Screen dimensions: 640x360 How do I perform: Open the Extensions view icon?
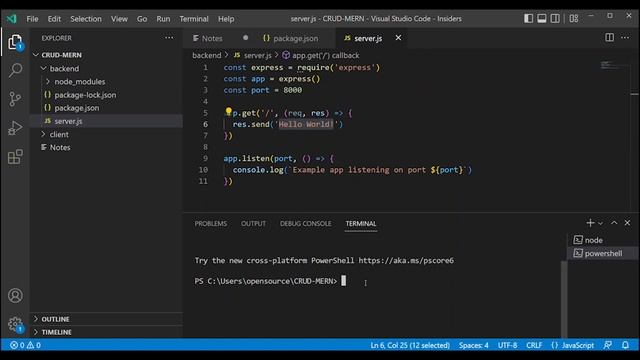(x=15, y=157)
